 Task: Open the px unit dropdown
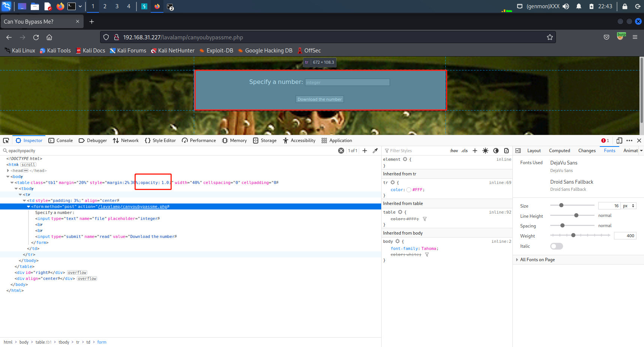click(629, 206)
